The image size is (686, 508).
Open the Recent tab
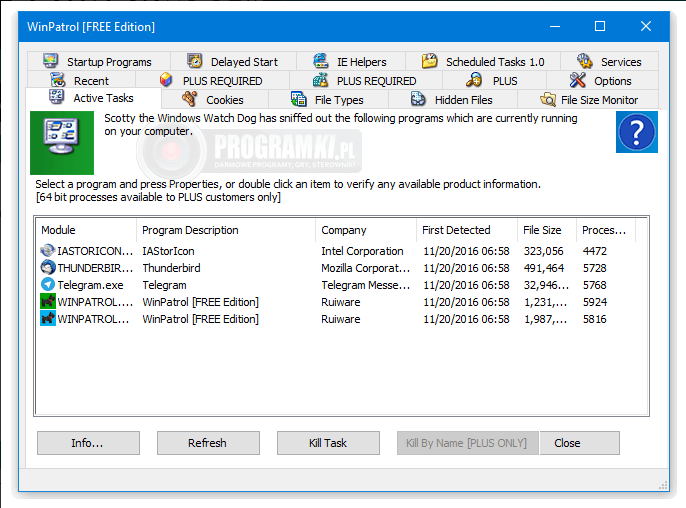(x=81, y=81)
